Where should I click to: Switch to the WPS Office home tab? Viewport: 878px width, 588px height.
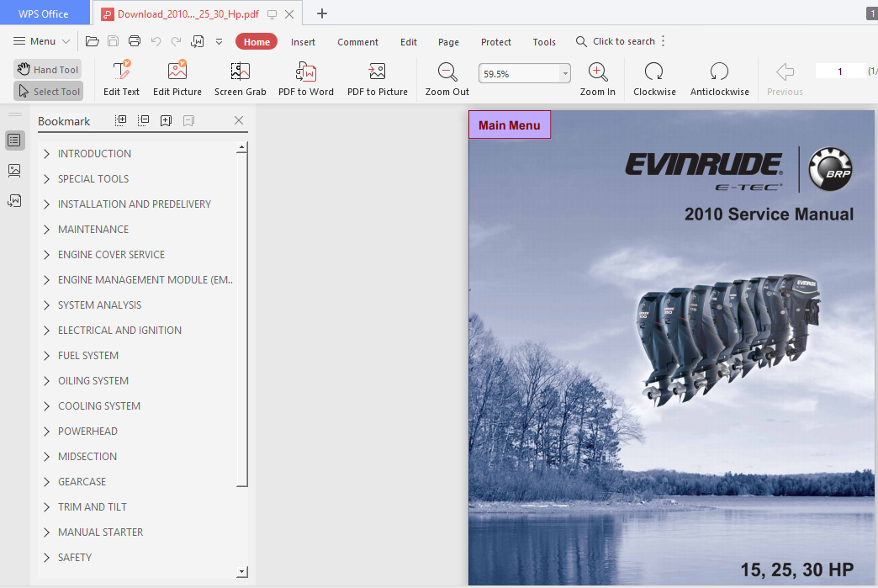[x=45, y=13]
